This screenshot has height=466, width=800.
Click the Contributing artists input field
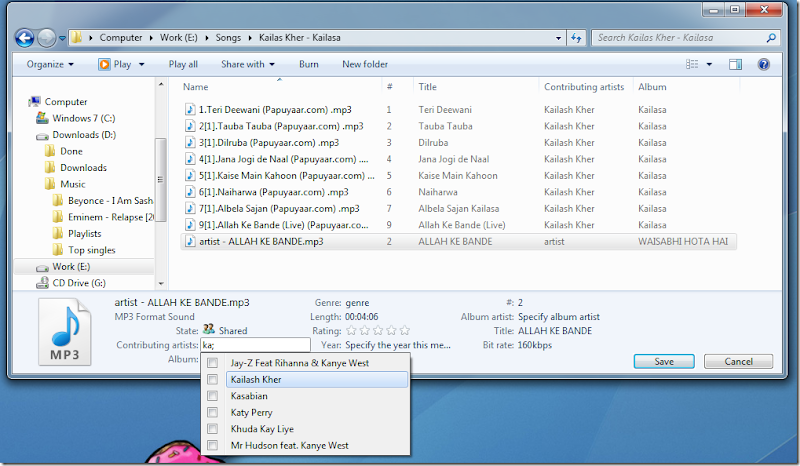pyautogui.click(x=255, y=345)
